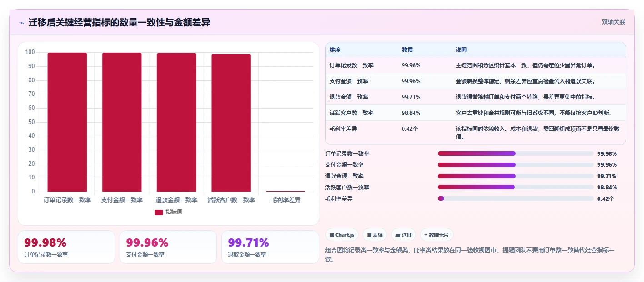
Task: Click the 数据 column header
Action: click(407, 50)
